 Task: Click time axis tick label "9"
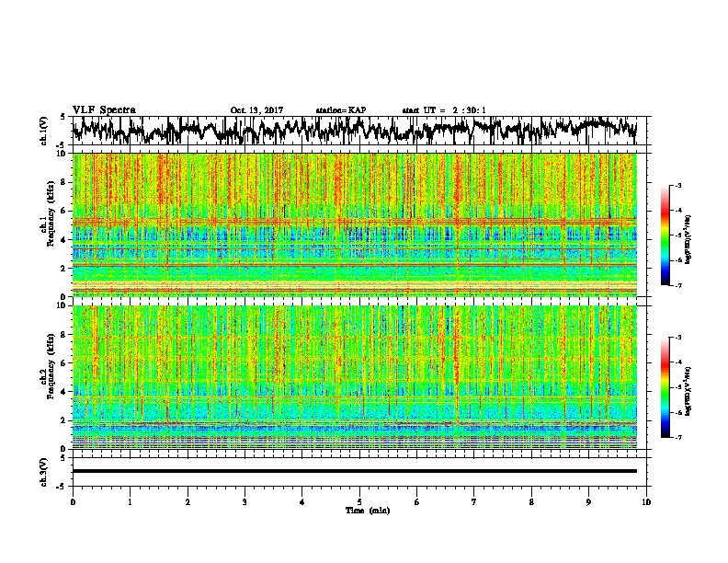click(x=588, y=502)
